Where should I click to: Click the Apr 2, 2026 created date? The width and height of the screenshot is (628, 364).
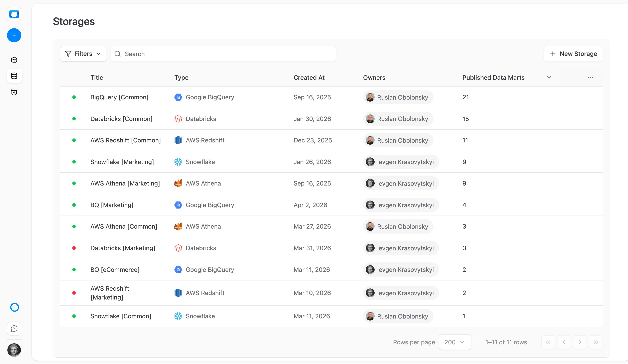click(x=310, y=205)
